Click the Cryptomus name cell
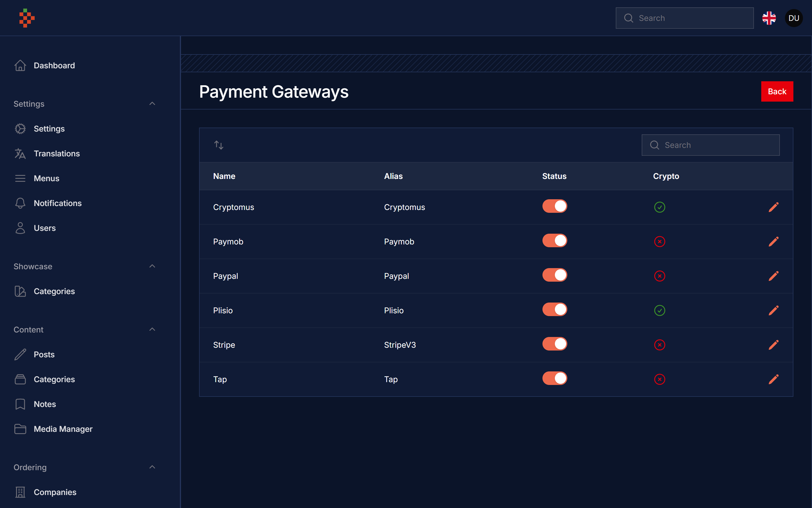Viewport: 812px width, 508px height. pos(233,207)
